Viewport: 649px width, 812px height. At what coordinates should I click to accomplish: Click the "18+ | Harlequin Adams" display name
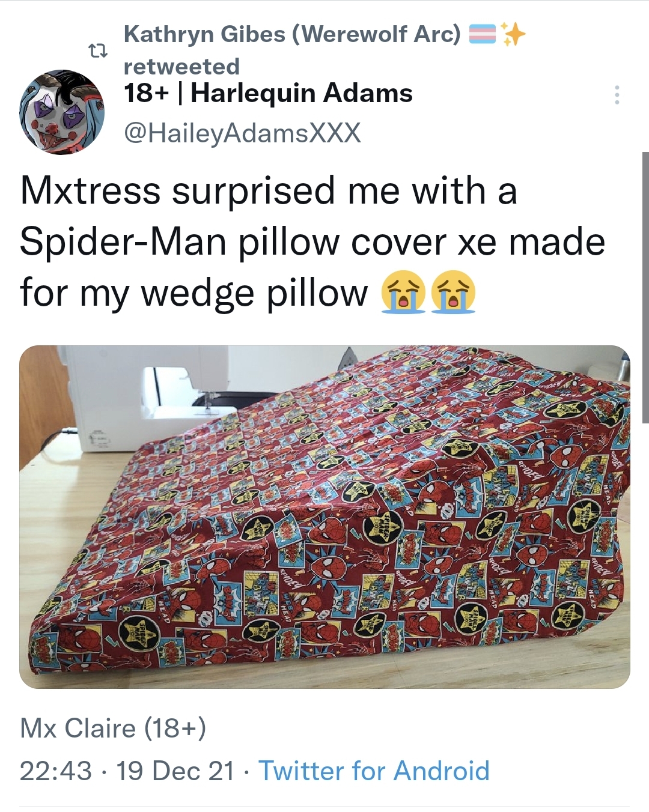pos(268,93)
